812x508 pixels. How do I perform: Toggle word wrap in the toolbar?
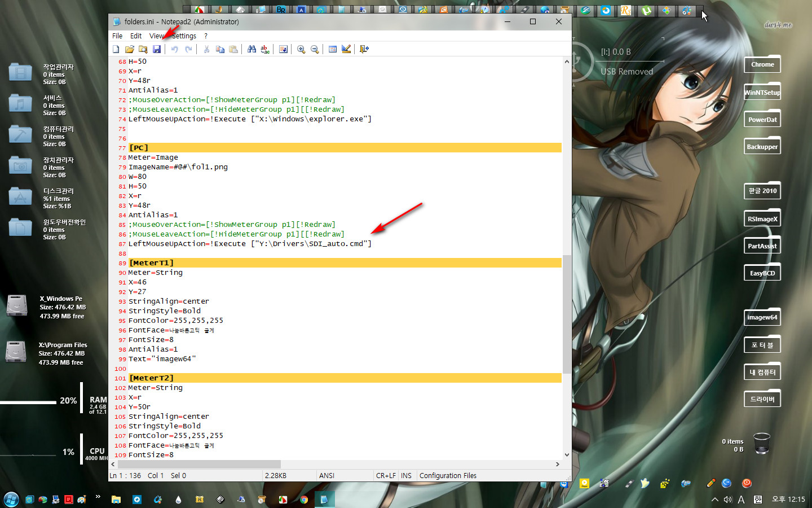(283, 49)
